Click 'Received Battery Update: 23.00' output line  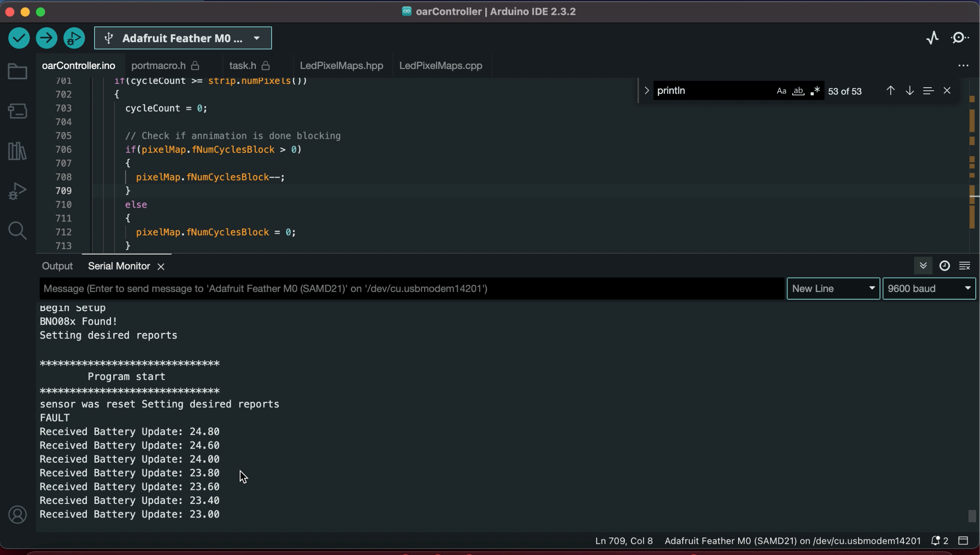pos(130,514)
